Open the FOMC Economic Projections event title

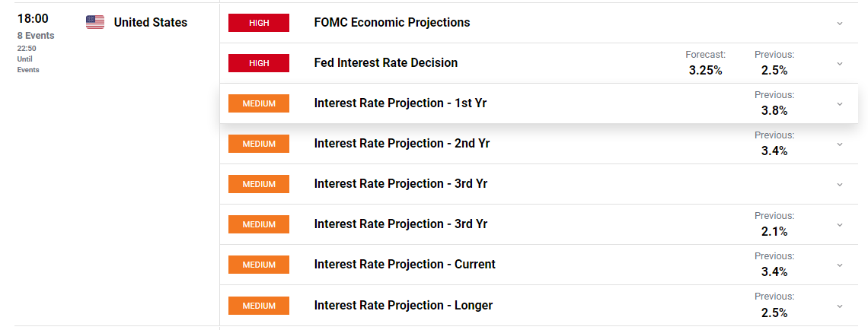click(x=391, y=23)
